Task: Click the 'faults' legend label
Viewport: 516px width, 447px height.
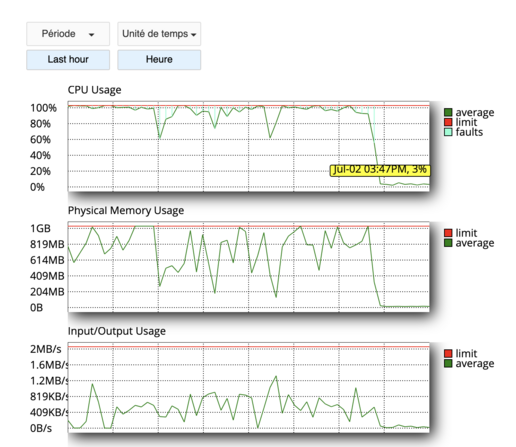Action: point(469,132)
